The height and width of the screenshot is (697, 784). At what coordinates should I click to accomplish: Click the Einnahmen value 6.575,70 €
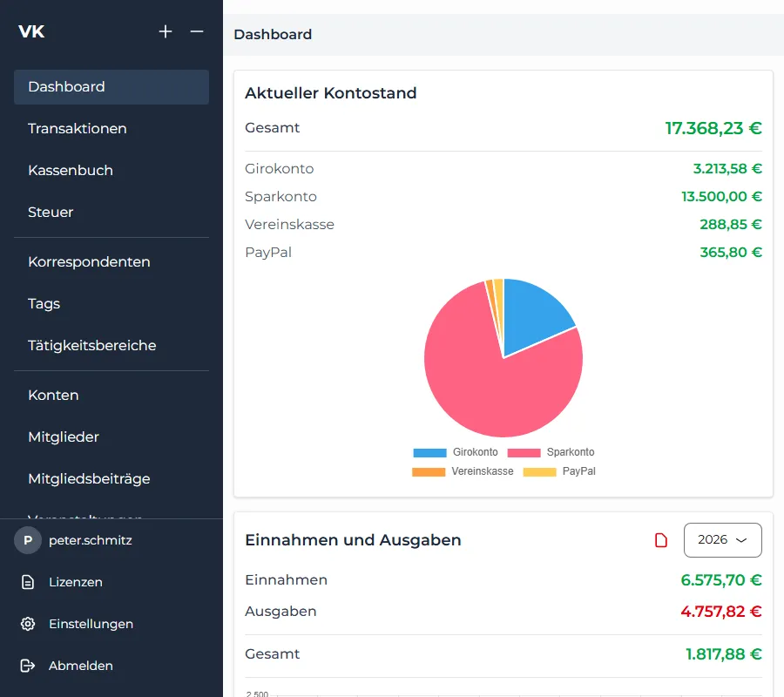[x=721, y=580]
